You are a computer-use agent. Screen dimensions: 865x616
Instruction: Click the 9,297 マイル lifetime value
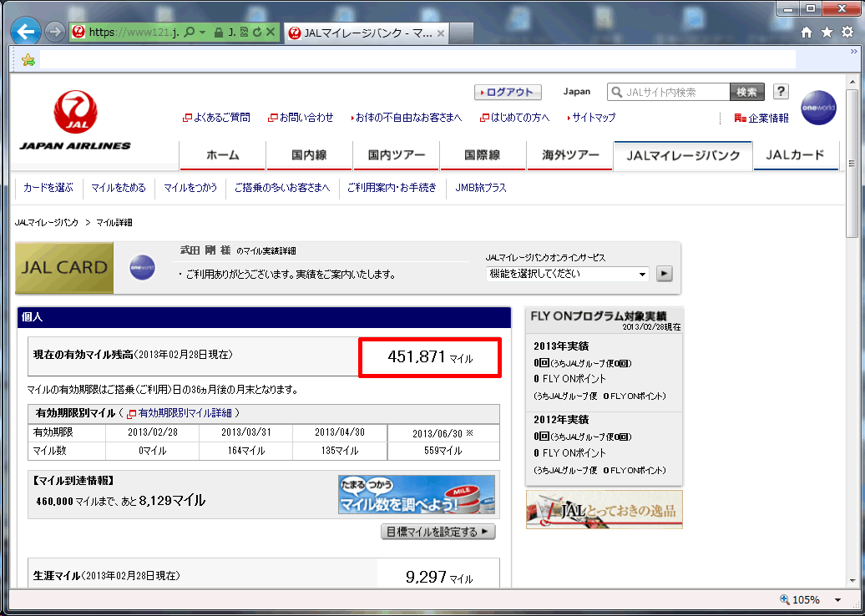(x=439, y=578)
